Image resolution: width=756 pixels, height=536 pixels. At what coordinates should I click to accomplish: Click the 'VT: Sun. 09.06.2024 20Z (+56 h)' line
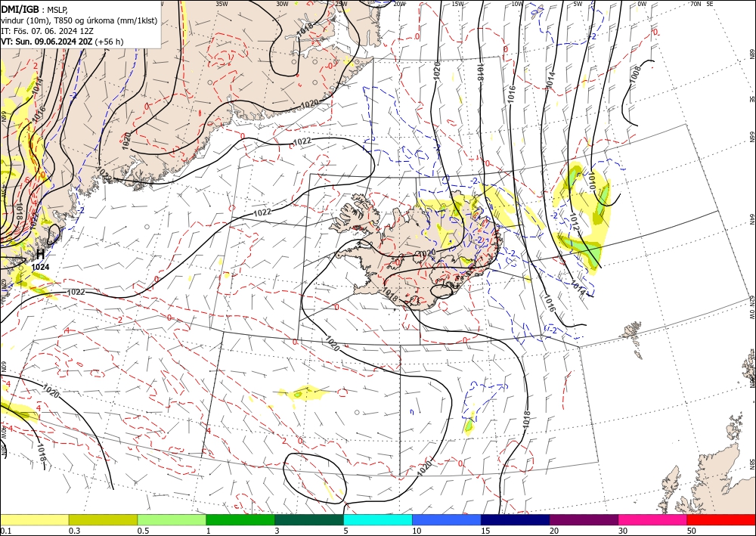click(x=62, y=42)
